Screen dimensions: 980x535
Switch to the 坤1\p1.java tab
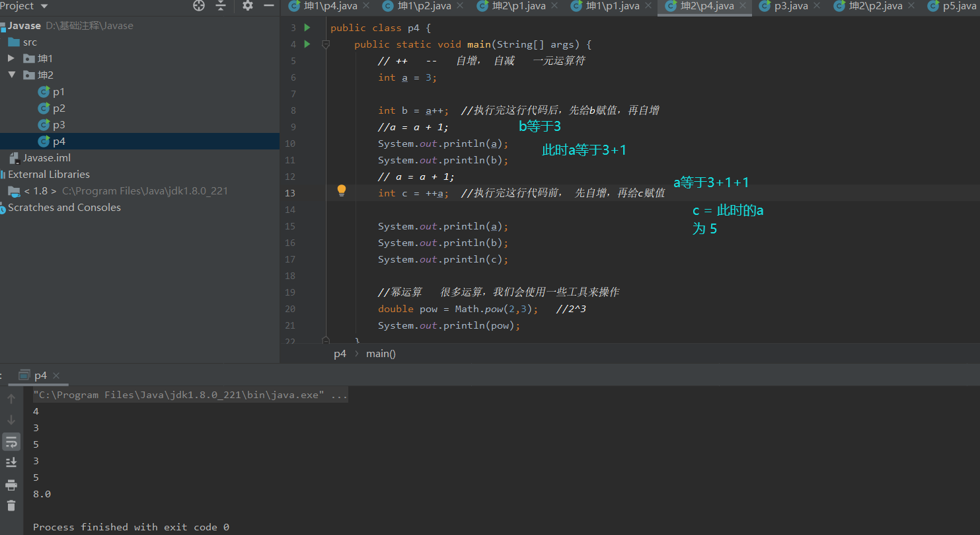[x=613, y=6]
